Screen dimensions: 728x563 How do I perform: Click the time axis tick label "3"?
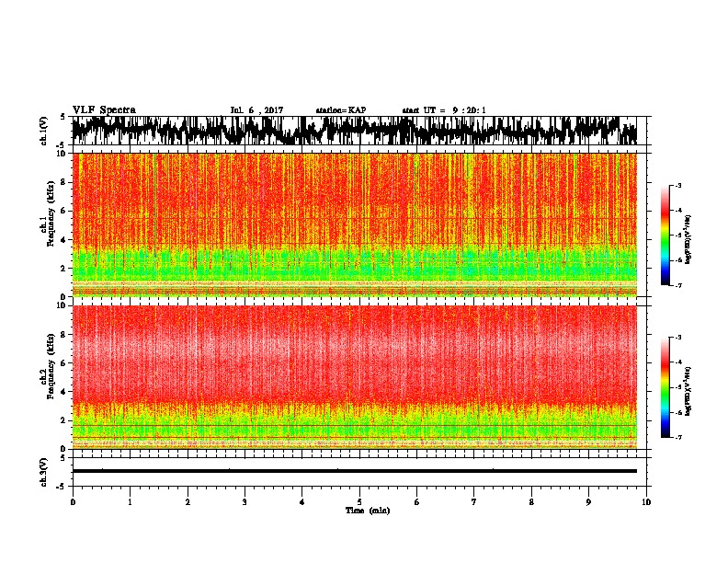click(x=245, y=502)
